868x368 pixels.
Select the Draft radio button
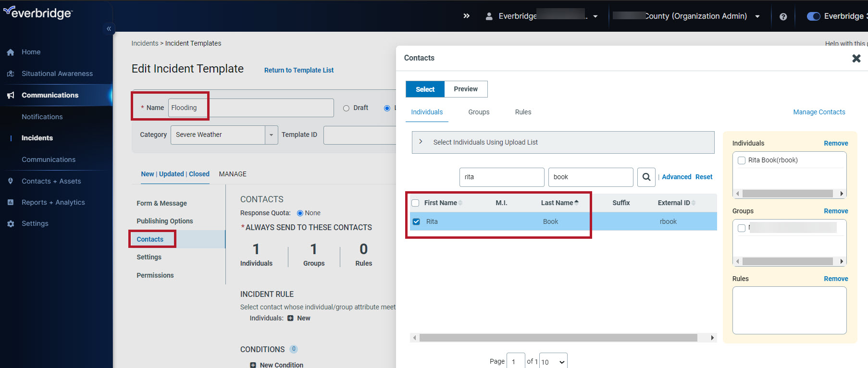346,108
